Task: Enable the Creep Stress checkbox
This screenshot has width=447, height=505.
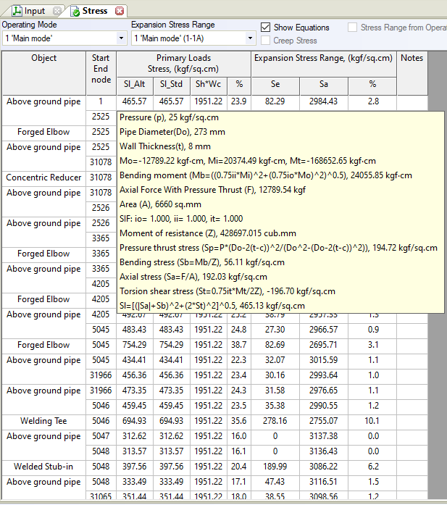Action: click(265, 40)
